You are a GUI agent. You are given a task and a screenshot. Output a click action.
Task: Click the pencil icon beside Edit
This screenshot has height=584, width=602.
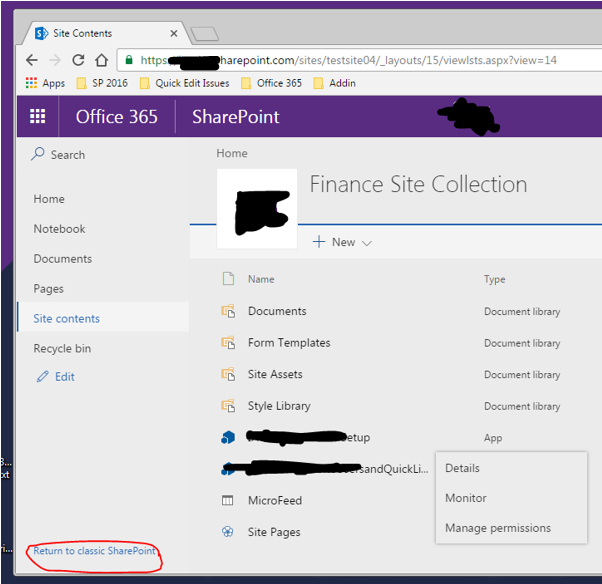(42, 377)
